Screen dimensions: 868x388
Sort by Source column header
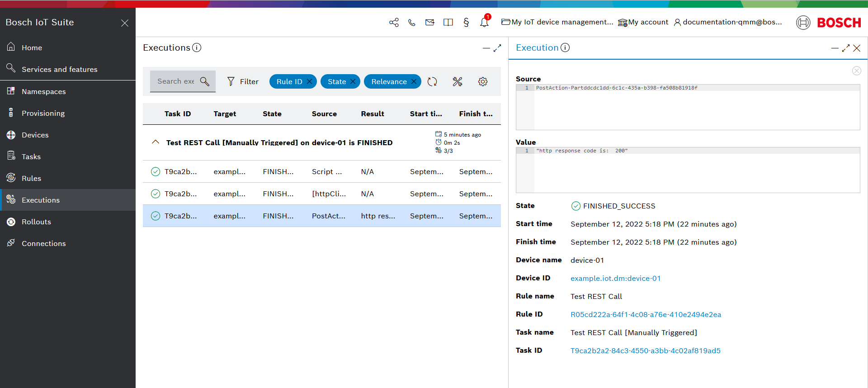324,114
